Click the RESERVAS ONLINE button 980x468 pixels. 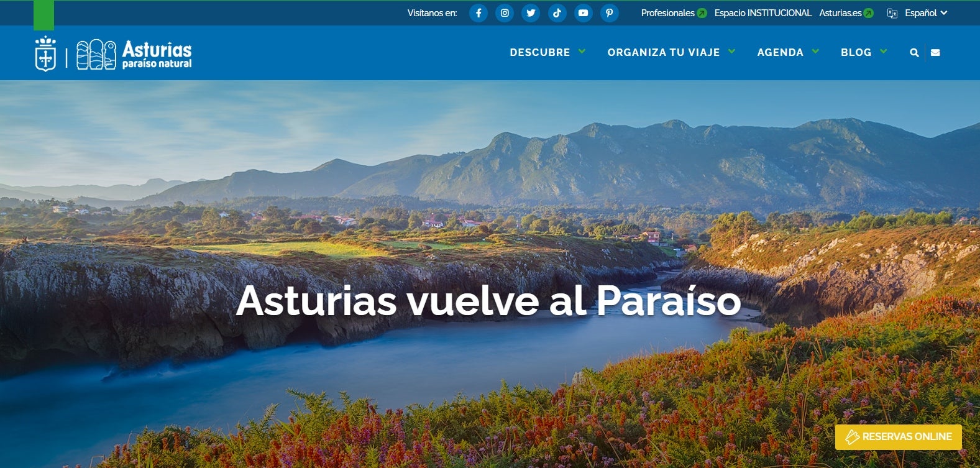pos(898,437)
